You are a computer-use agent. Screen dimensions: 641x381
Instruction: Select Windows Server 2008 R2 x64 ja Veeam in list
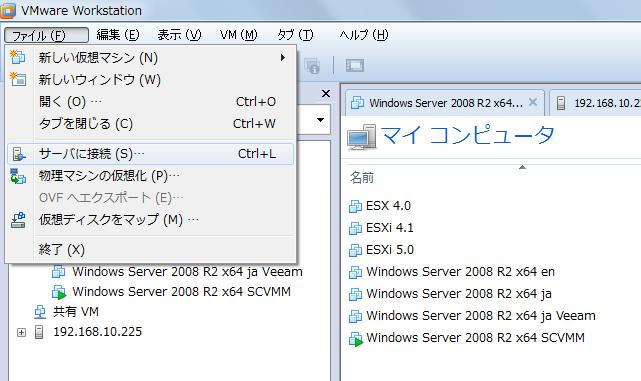tap(481, 316)
